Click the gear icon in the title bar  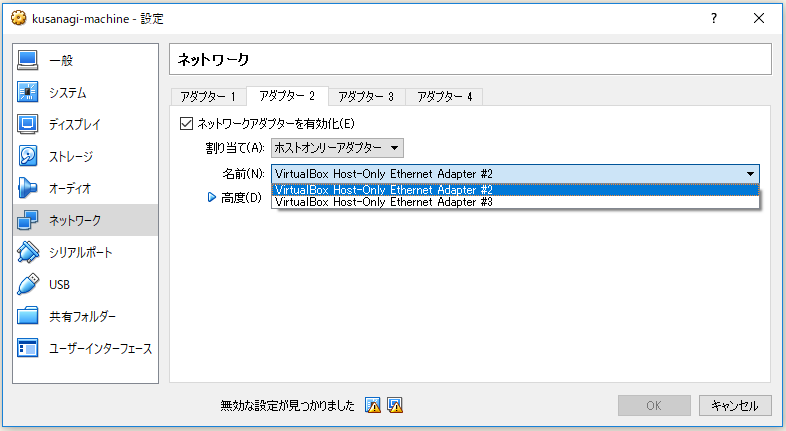click(x=19, y=18)
